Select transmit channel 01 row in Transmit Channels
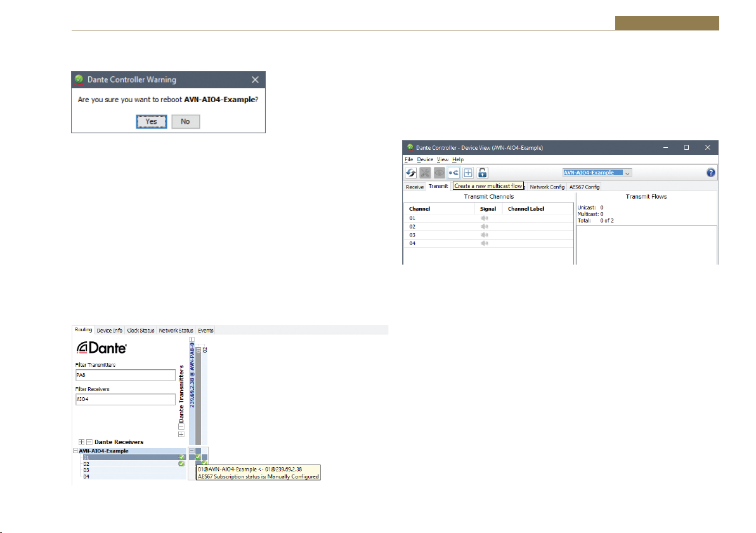 point(488,218)
